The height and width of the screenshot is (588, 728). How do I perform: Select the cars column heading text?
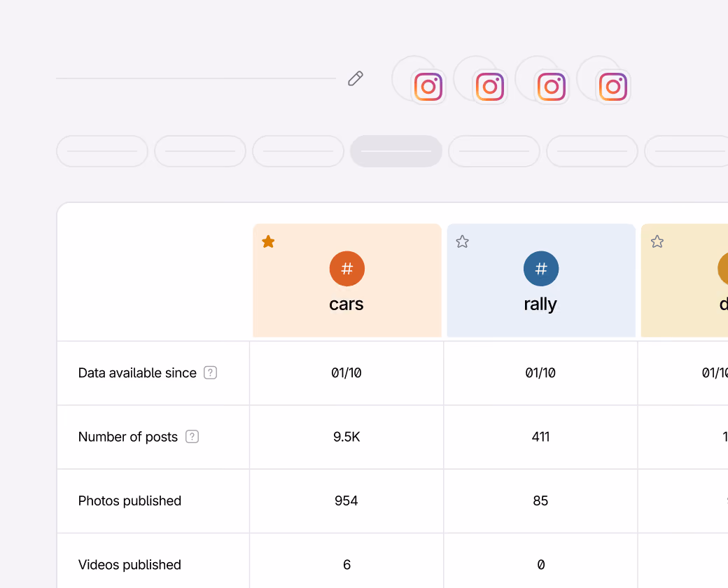[346, 304]
